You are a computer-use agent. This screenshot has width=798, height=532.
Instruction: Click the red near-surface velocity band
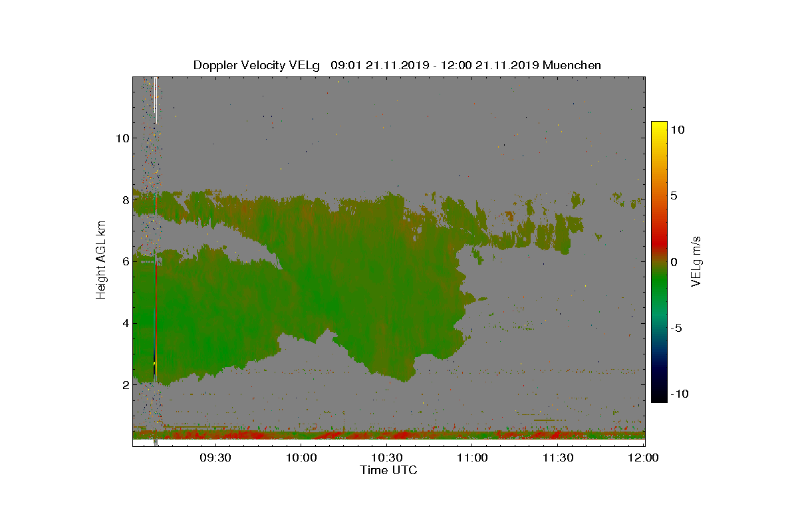[x=389, y=436]
